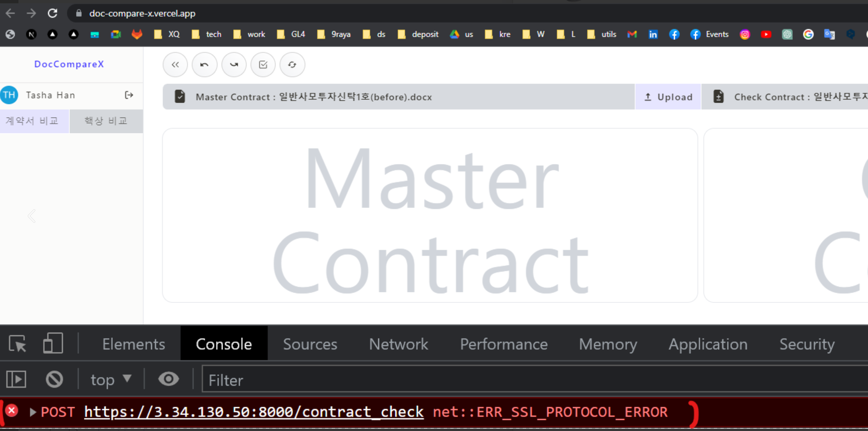Open the DevTools Sources tab
Image resolution: width=868 pixels, height=431 pixels.
[x=310, y=344]
